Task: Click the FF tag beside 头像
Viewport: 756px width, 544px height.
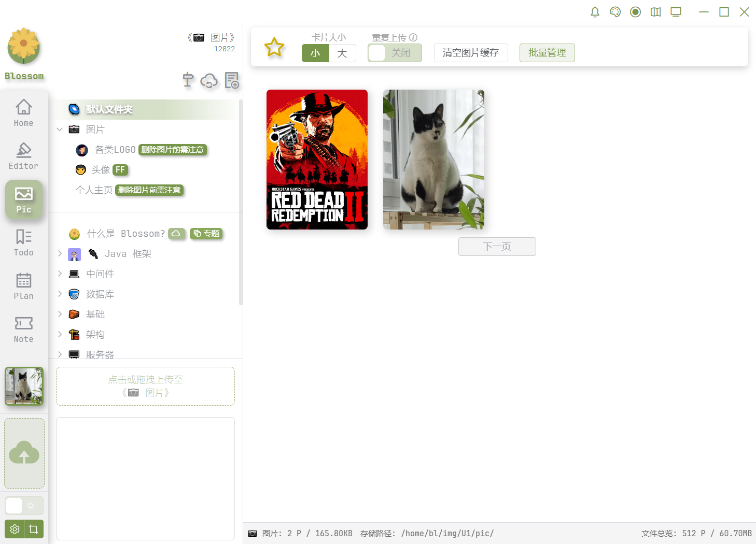Action: pyautogui.click(x=120, y=170)
